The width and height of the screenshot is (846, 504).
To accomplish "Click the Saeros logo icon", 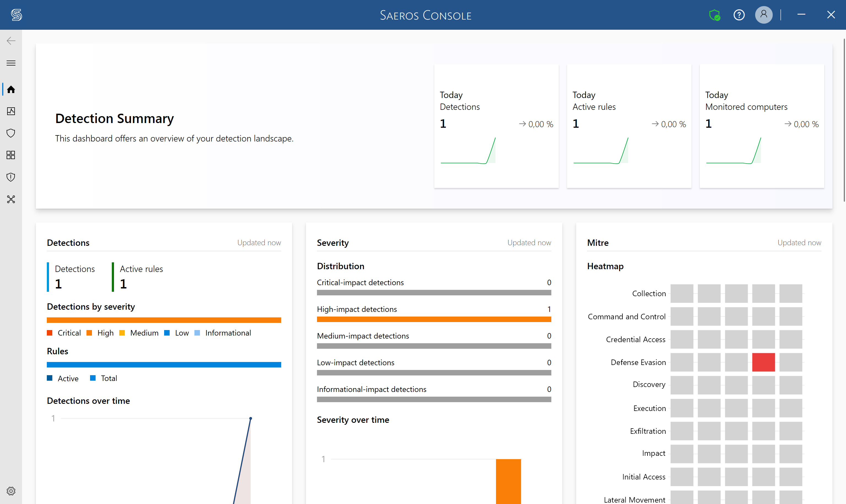I will point(16,15).
